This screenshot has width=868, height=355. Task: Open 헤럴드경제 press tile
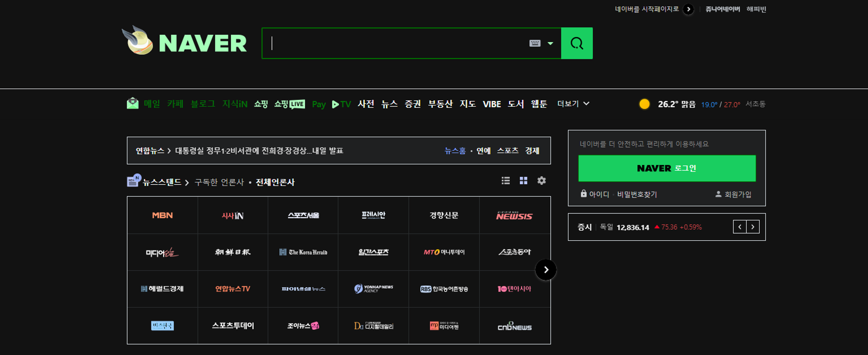(x=162, y=289)
